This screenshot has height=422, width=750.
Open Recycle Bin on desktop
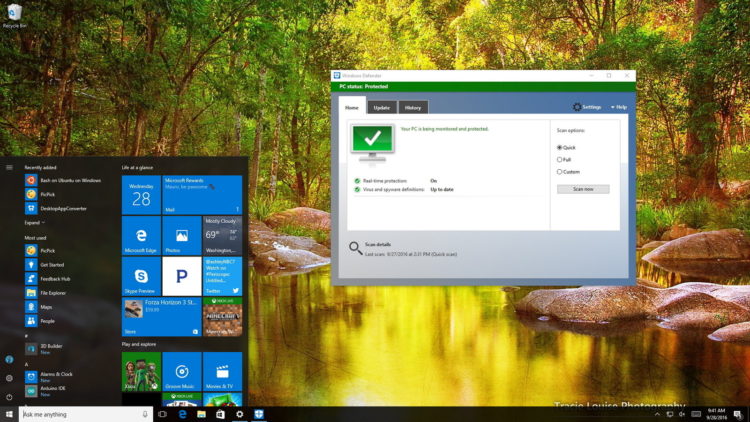tap(13, 13)
